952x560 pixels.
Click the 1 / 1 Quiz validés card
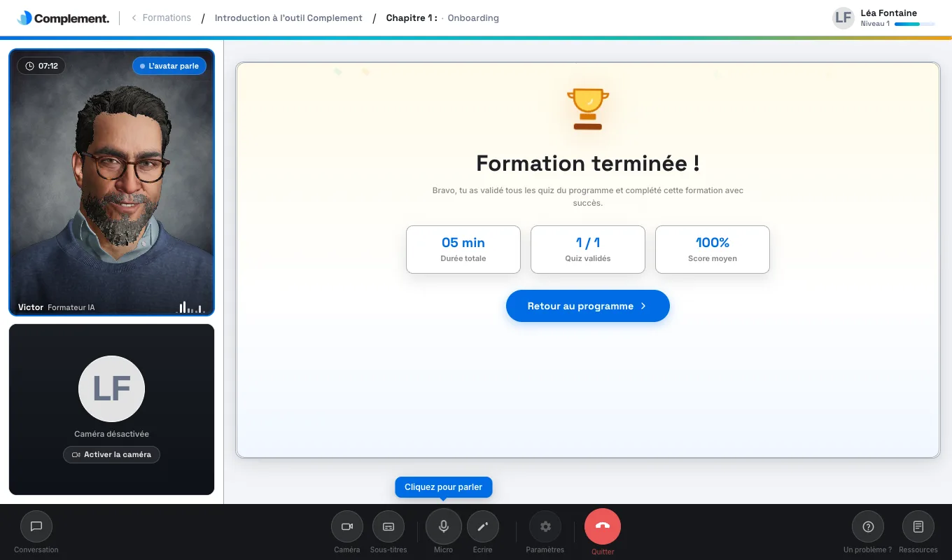(x=588, y=249)
